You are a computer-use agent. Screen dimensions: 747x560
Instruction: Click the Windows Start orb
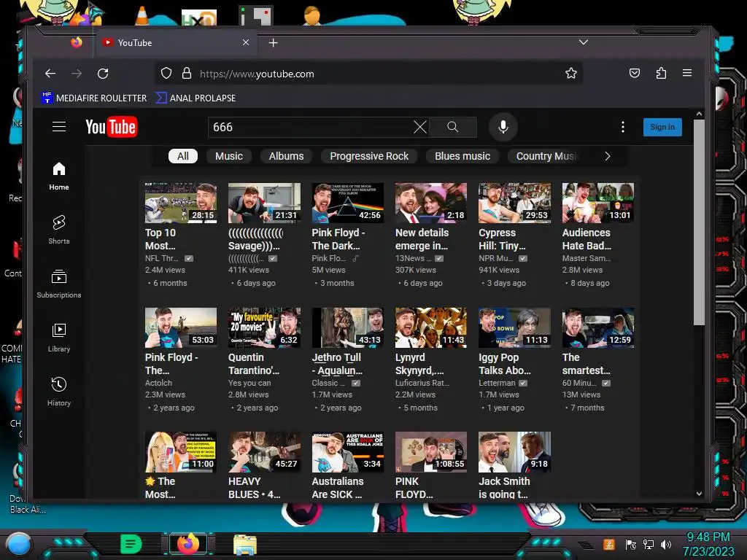click(x=18, y=545)
